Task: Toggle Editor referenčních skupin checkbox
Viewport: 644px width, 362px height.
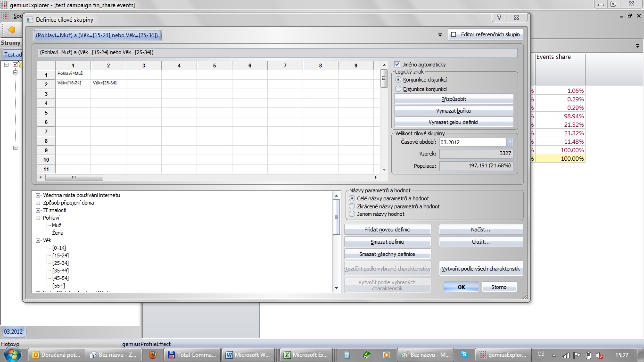Action: click(454, 34)
